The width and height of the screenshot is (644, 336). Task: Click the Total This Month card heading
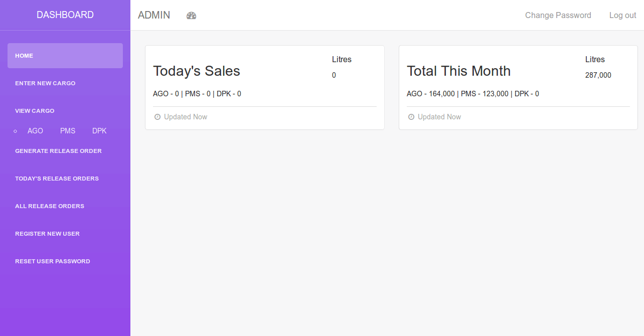coord(458,71)
